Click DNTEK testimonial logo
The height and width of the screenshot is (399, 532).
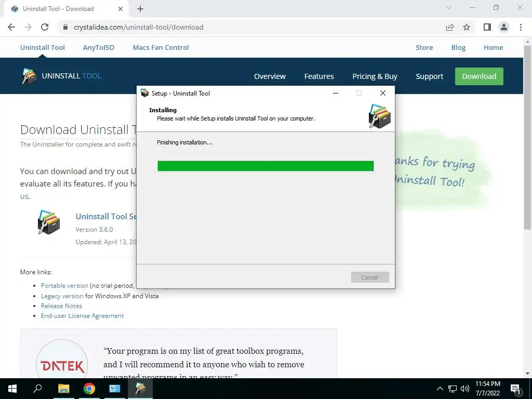pos(62,365)
